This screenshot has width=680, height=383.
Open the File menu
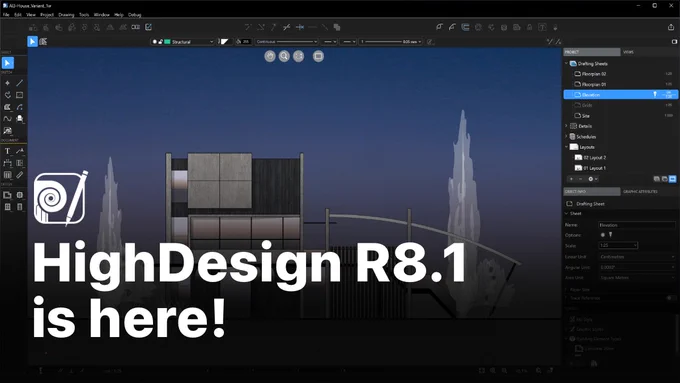click(x=6, y=14)
